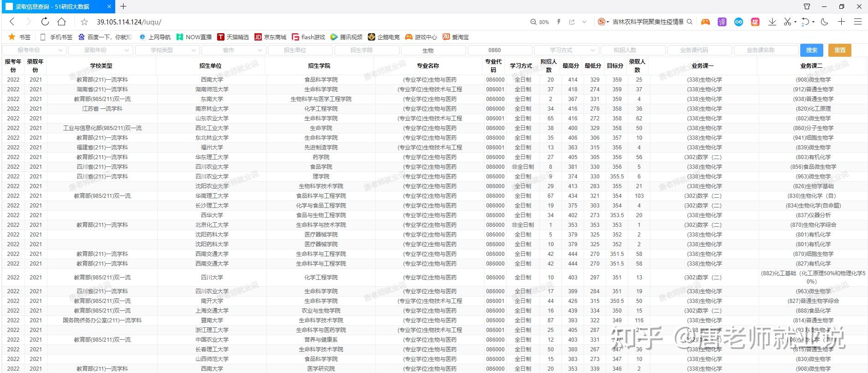
Task: Open the 上网导航 bookmark
Action: [155, 37]
